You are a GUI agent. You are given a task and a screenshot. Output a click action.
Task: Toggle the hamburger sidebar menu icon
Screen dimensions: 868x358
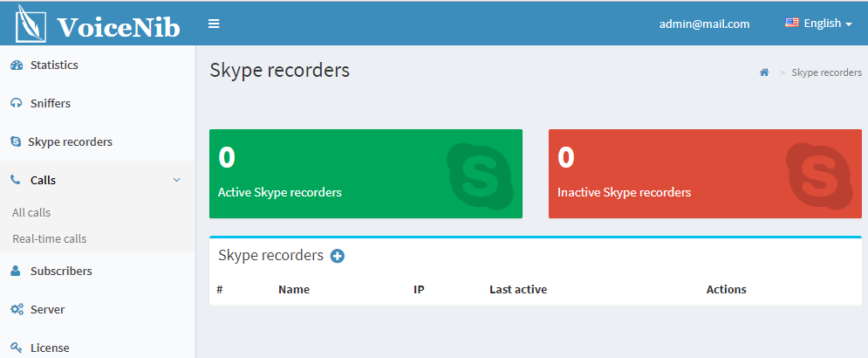214,24
